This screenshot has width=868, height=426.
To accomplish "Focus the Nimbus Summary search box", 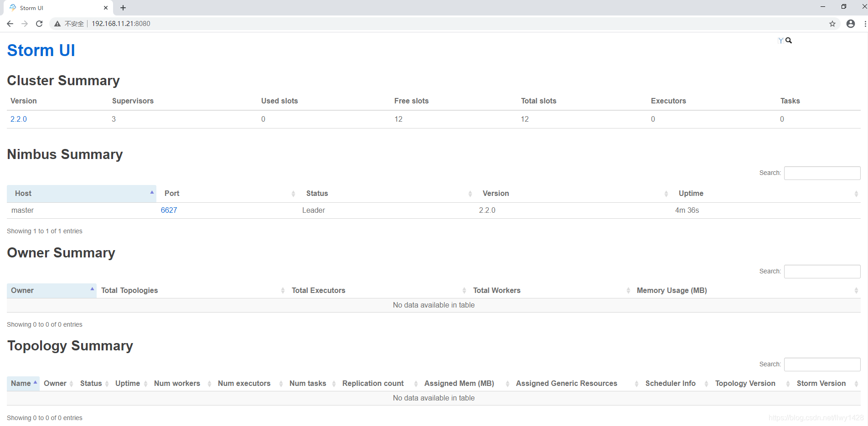I will [822, 173].
